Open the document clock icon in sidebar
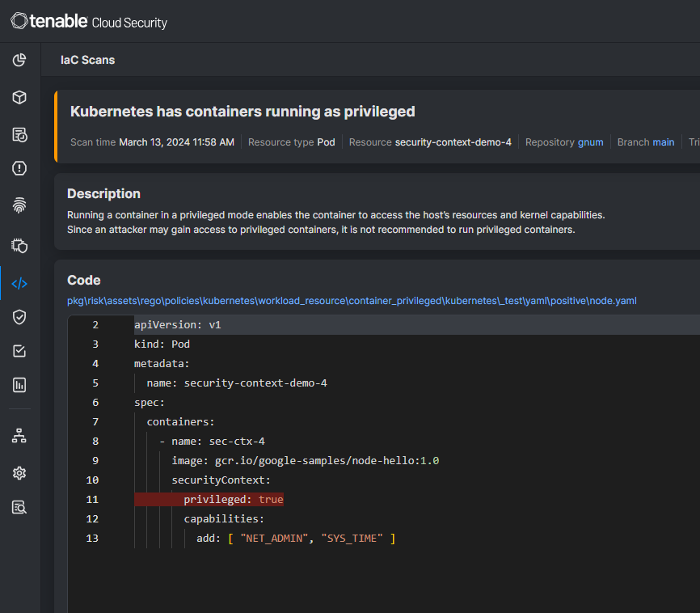 [x=19, y=134]
